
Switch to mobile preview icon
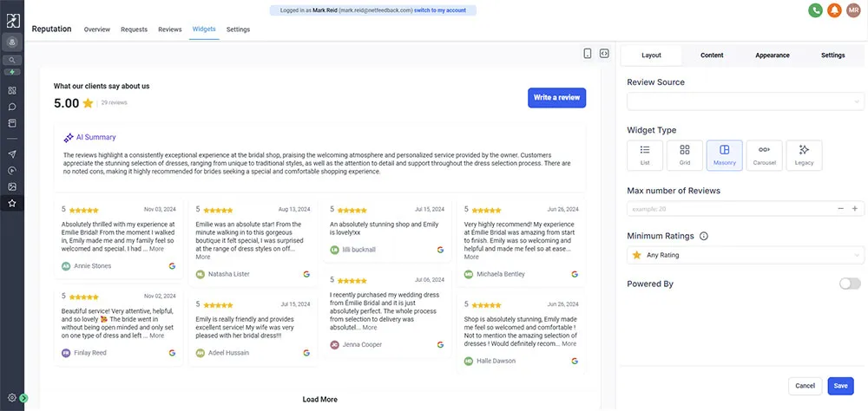click(x=588, y=53)
